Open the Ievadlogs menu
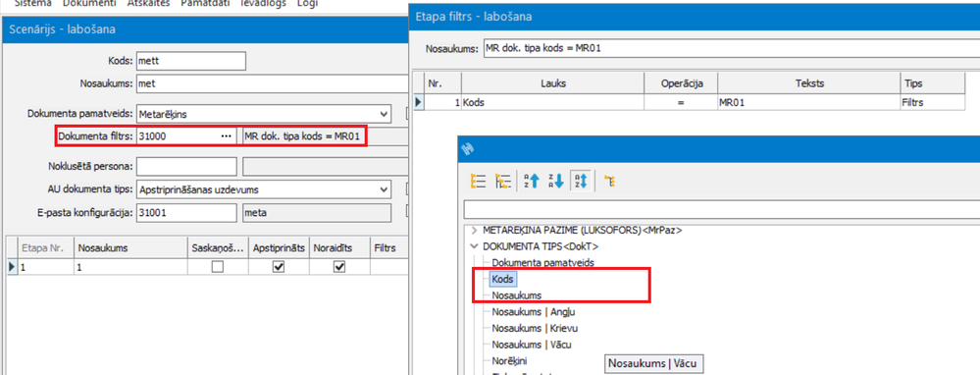The height and width of the screenshot is (375, 980). coord(264,4)
